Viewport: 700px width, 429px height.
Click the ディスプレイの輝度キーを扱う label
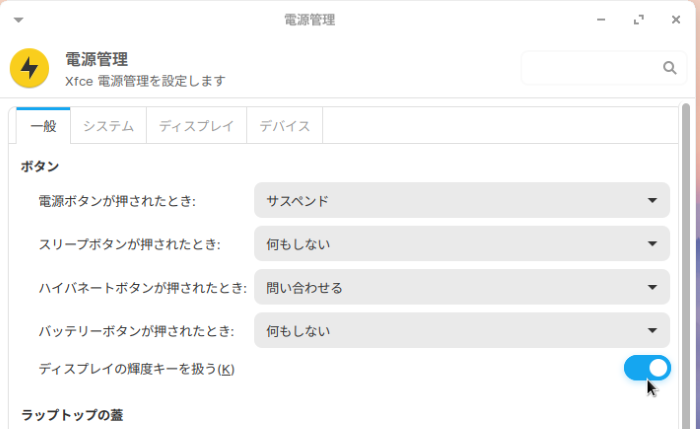click(136, 369)
